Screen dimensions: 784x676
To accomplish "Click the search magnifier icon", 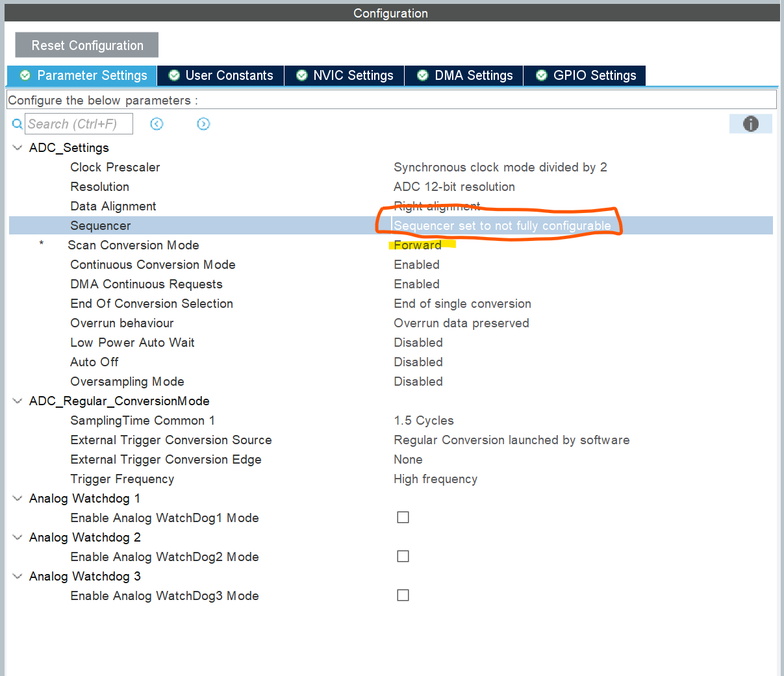I will click(x=16, y=123).
